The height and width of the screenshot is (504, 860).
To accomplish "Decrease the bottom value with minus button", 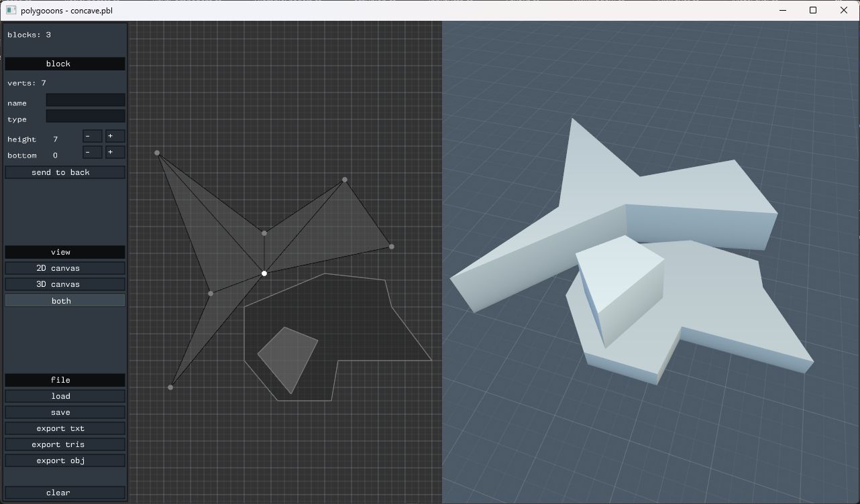I will [x=93, y=152].
